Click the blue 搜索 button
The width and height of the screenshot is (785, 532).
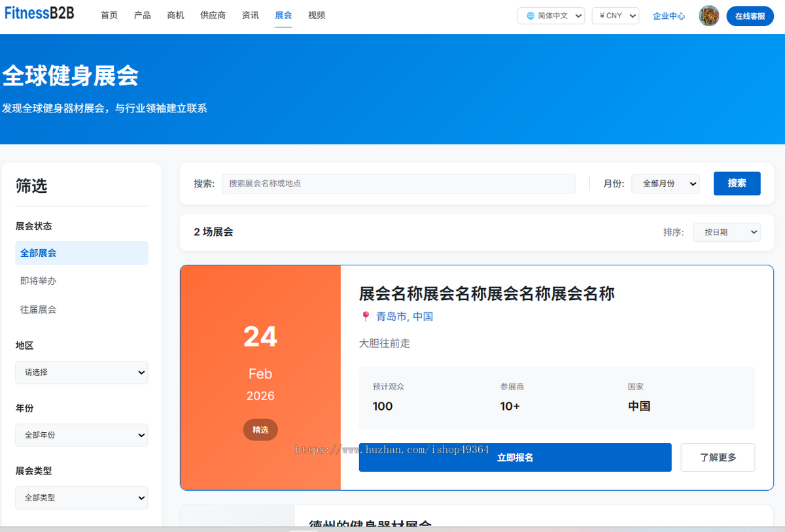tap(737, 184)
